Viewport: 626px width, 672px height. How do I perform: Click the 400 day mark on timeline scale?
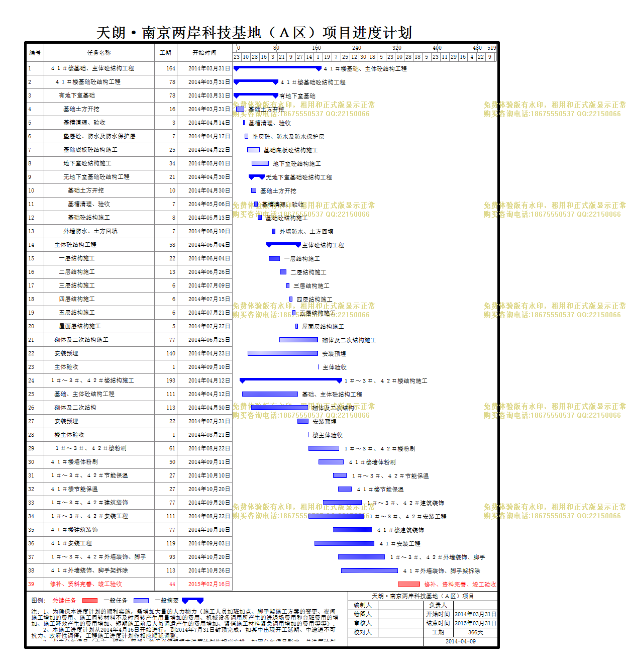coord(437,48)
